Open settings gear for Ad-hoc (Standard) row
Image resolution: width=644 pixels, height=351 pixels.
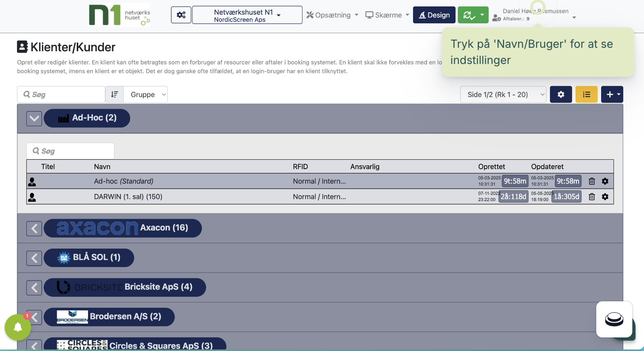click(605, 181)
